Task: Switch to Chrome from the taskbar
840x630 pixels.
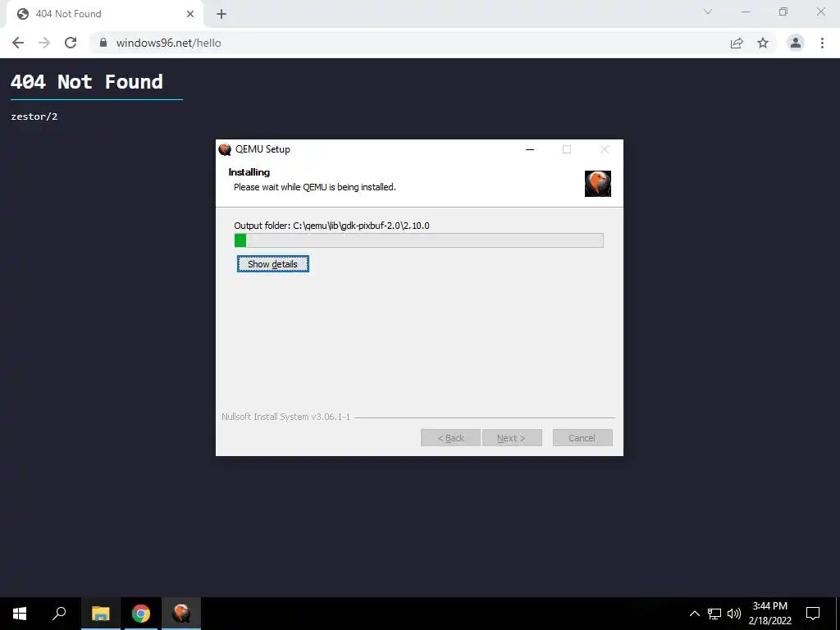Action: [x=141, y=614]
